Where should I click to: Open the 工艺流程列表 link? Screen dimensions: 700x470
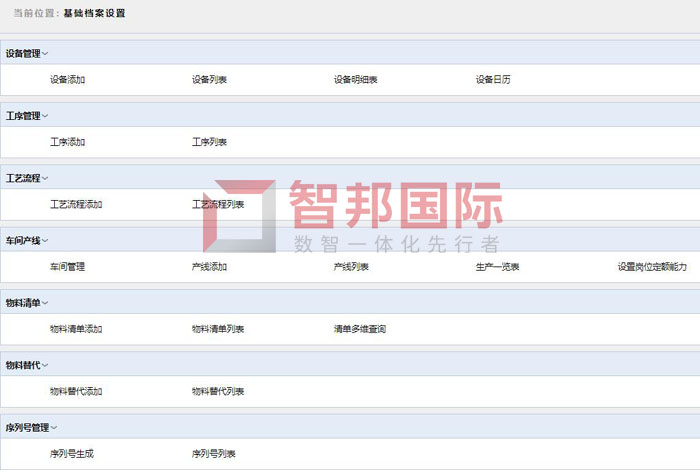point(218,204)
